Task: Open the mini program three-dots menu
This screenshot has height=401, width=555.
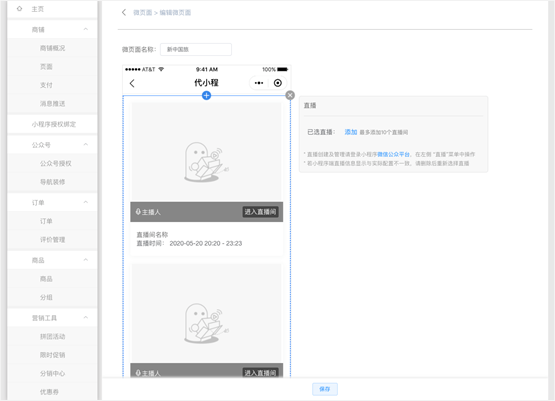Action: (x=259, y=83)
